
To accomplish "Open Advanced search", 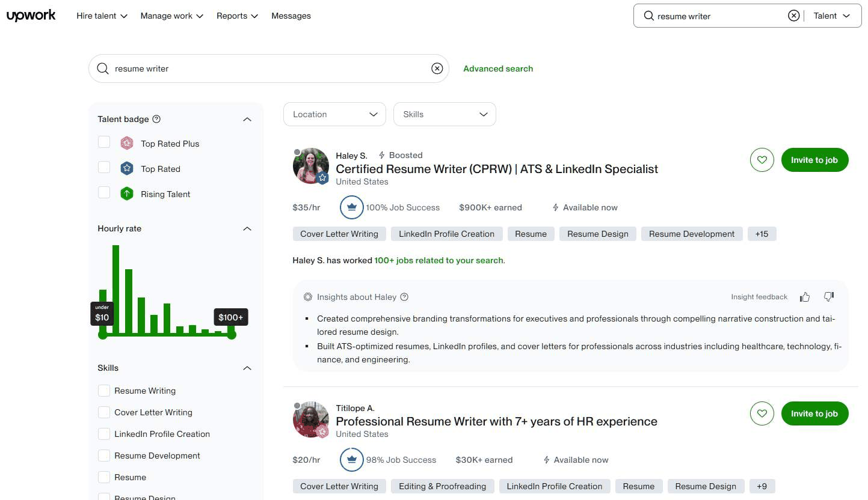I will tap(498, 69).
